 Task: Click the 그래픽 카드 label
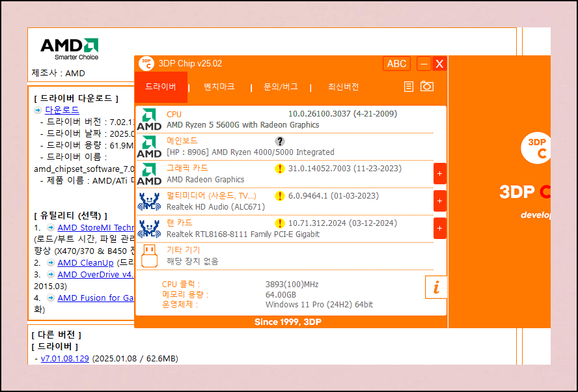coord(187,168)
